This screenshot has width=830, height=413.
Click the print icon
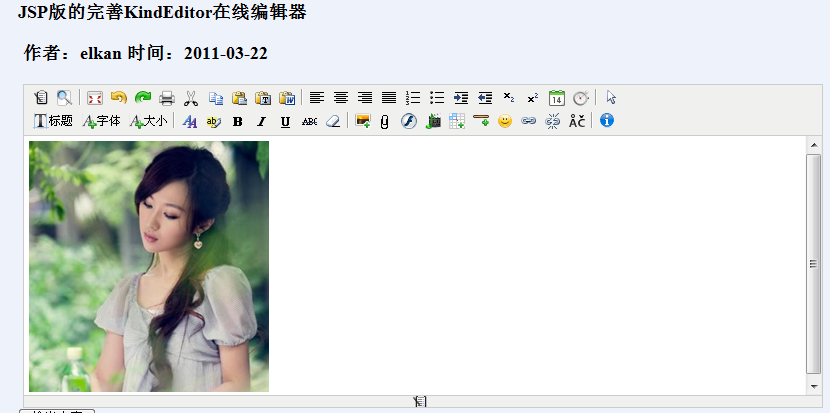[167, 98]
